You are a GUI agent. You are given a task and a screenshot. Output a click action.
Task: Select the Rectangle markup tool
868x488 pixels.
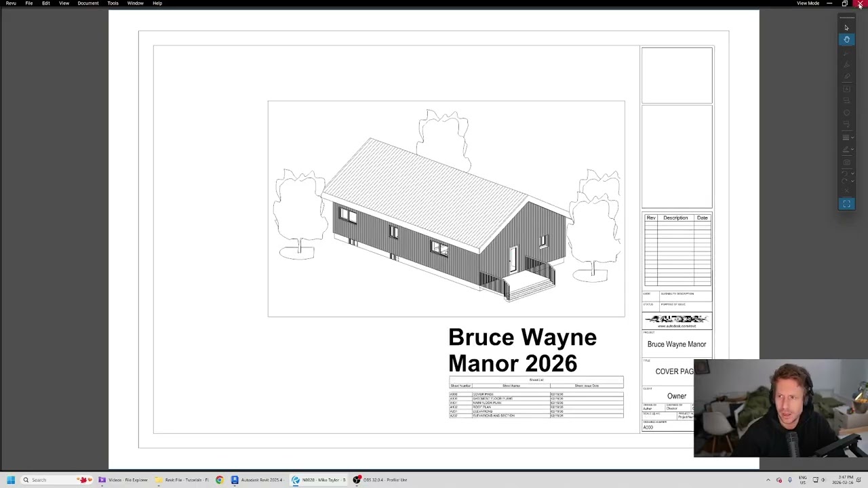click(846, 101)
